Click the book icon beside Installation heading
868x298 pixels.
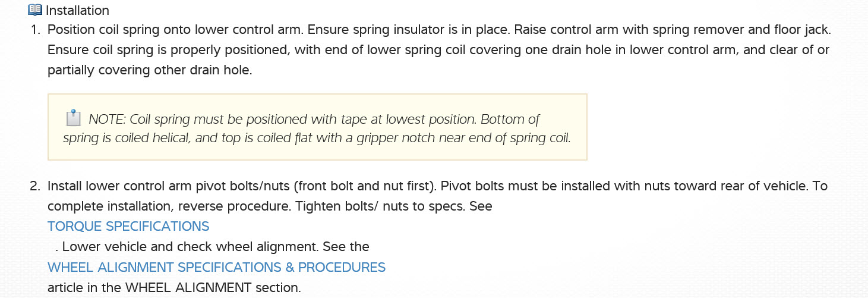point(35,10)
